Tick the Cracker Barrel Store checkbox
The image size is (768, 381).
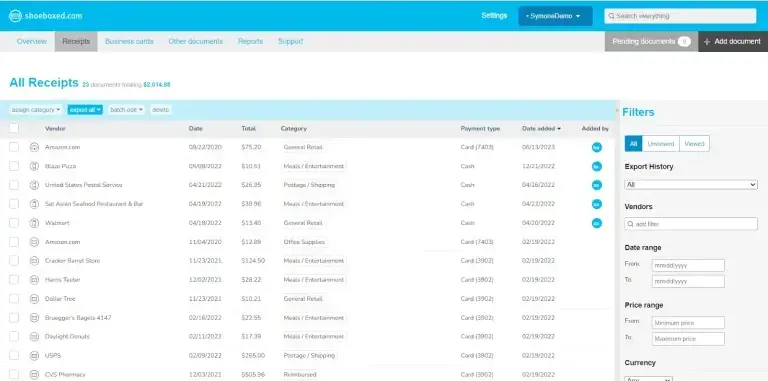coord(14,261)
